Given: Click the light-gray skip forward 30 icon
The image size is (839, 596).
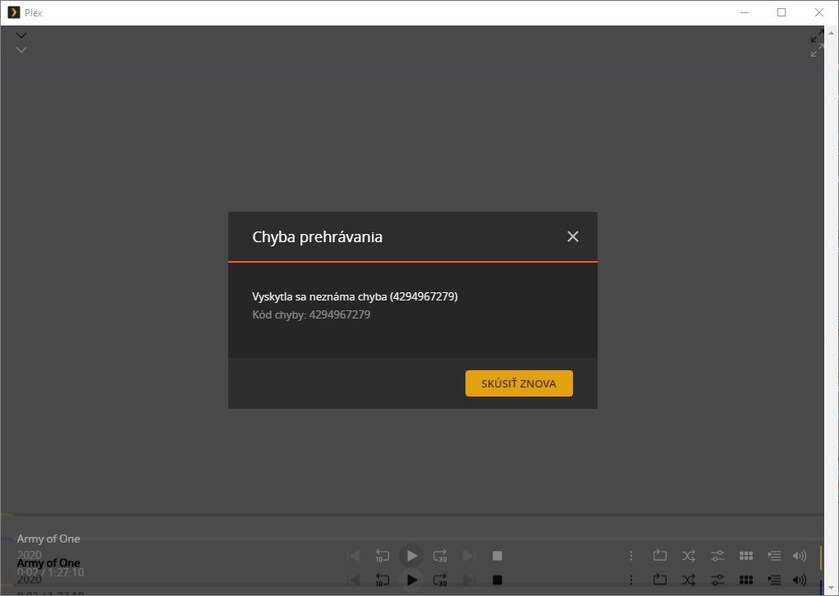Looking at the screenshot, I should [440, 556].
